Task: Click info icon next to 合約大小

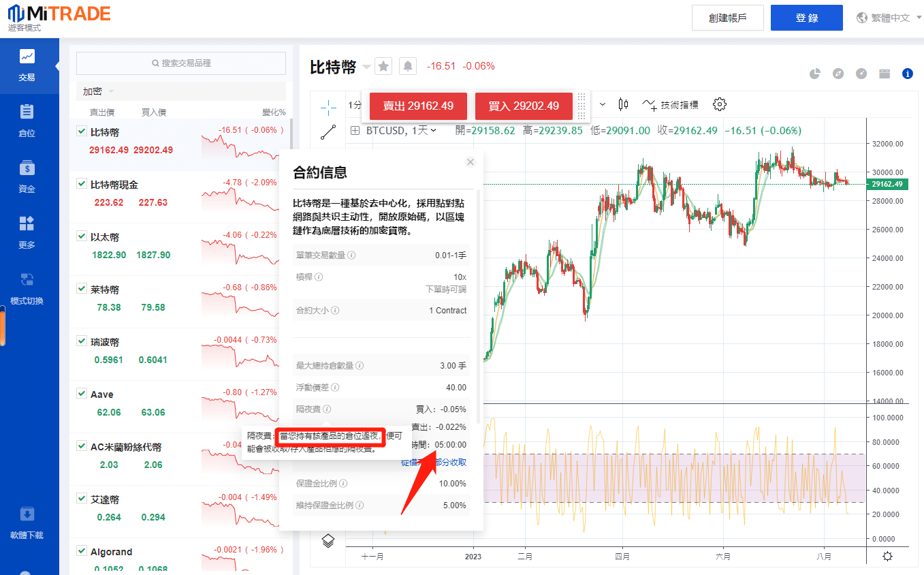Action: [x=335, y=310]
